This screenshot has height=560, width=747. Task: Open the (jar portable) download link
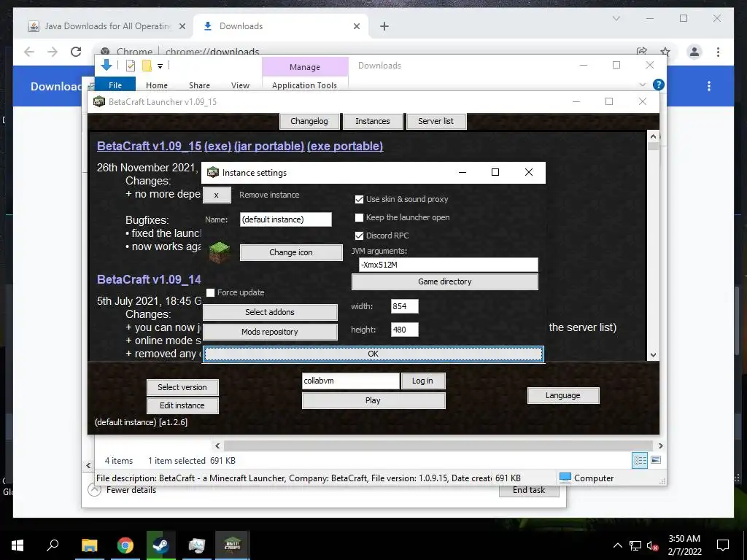[x=269, y=146]
